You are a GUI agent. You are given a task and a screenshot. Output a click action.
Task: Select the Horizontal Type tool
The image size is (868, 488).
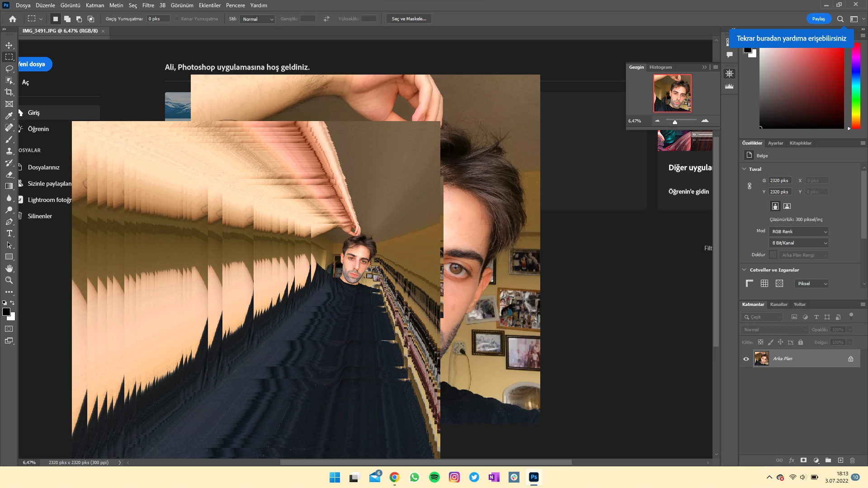pyautogui.click(x=9, y=233)
